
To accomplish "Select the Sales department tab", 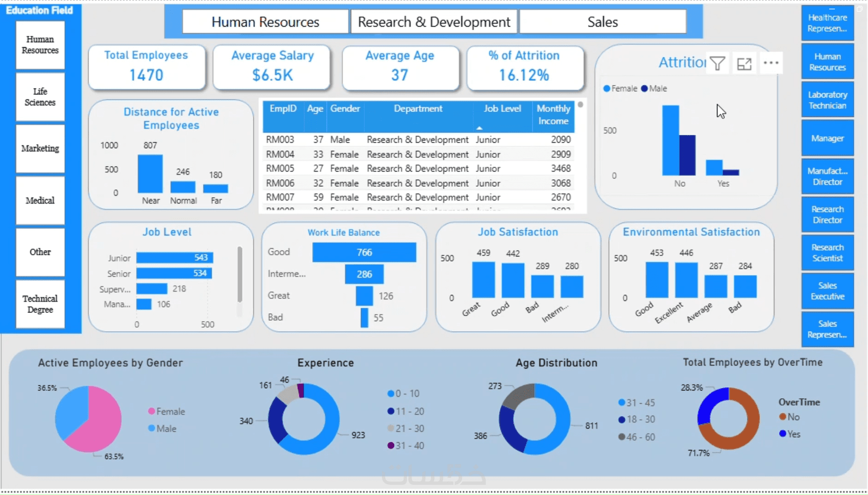I will [x=602, y=22].
